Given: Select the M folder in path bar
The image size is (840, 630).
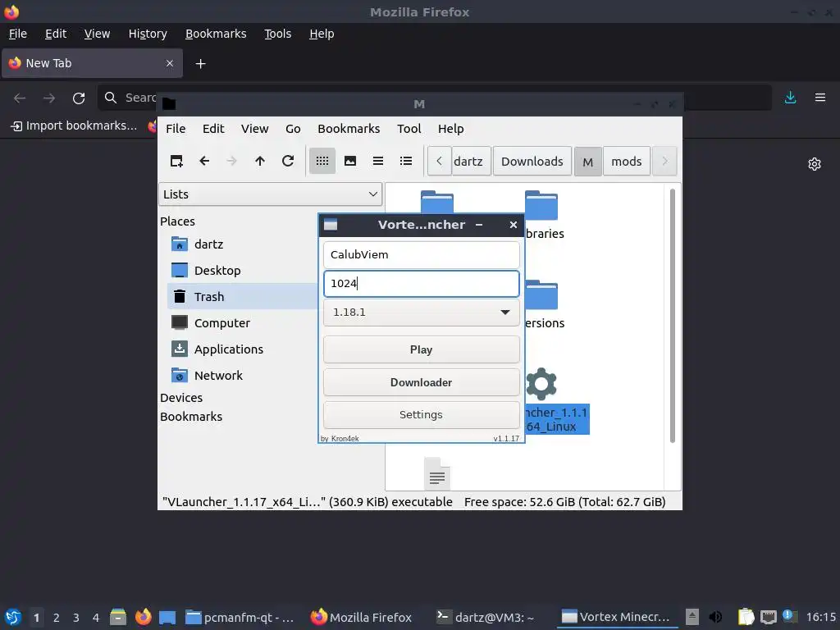Looking at the screenshot, I should point(587,162).
